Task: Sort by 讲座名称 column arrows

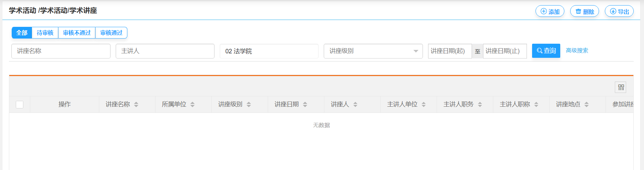Action: point(136,104)
